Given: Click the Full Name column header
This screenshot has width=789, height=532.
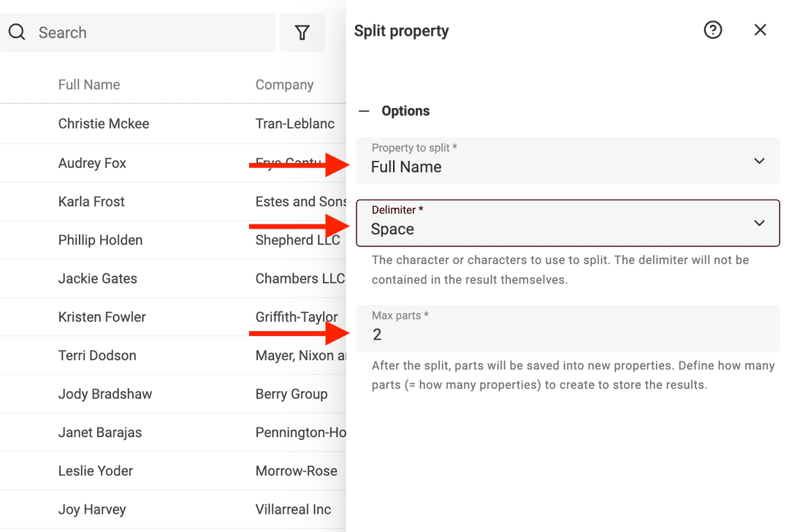Looking at the screenshot, I should click(x=89, y=84).
